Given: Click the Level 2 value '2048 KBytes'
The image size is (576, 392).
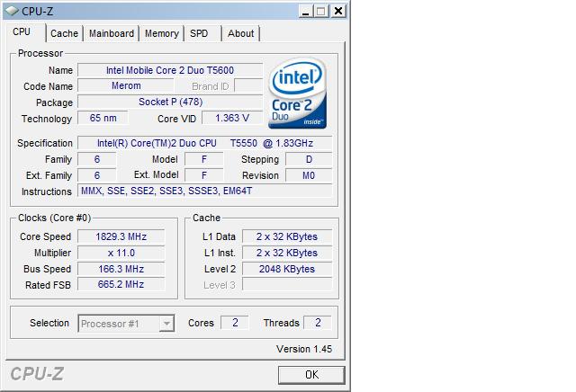Looking at the screenshot, I should point(287,269).
